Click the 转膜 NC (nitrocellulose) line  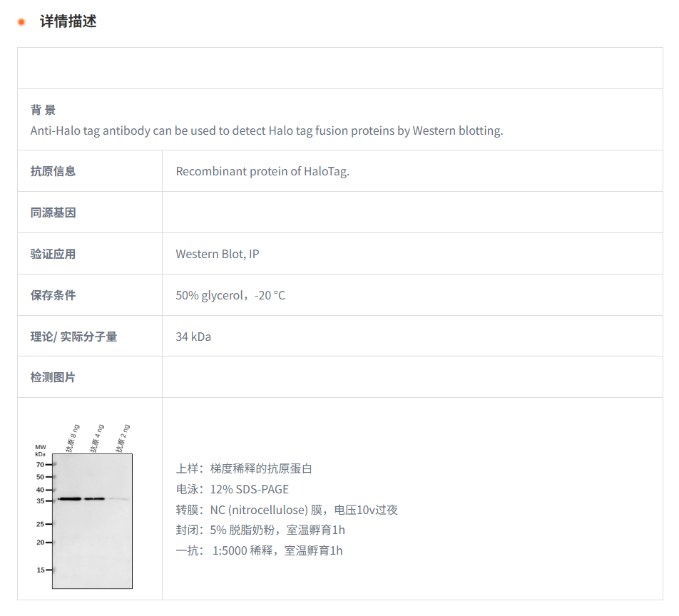tap(287, 510)
